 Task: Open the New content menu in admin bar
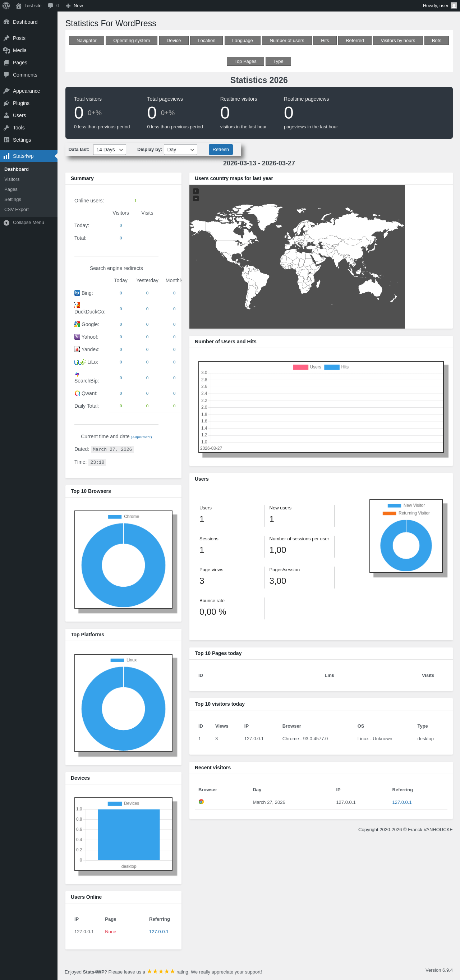[x=74, y=6]
